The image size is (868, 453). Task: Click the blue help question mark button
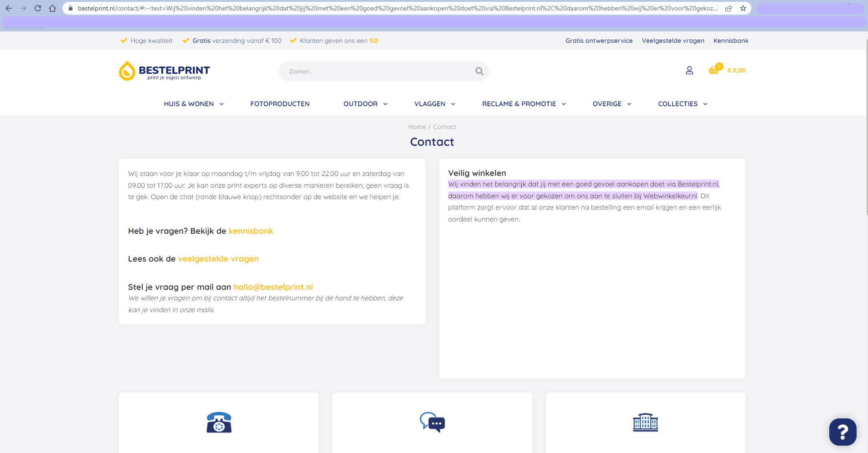tap(842, 432)
